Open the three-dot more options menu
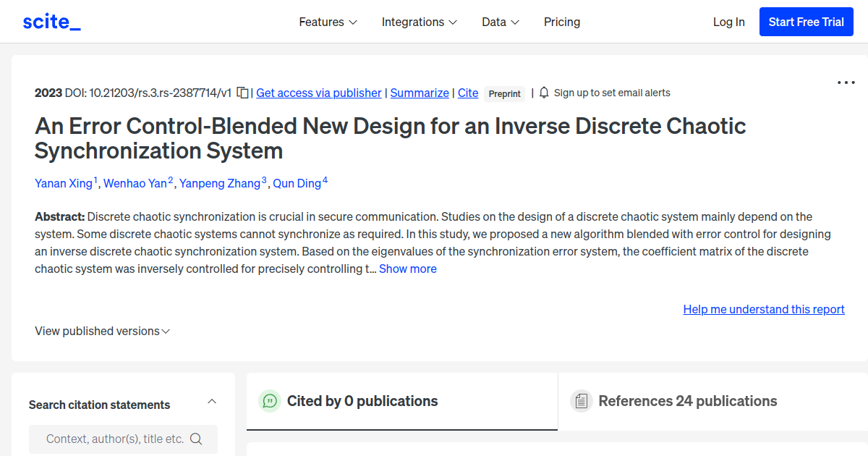Screen dimensions: 868x456 pos(846,83)
